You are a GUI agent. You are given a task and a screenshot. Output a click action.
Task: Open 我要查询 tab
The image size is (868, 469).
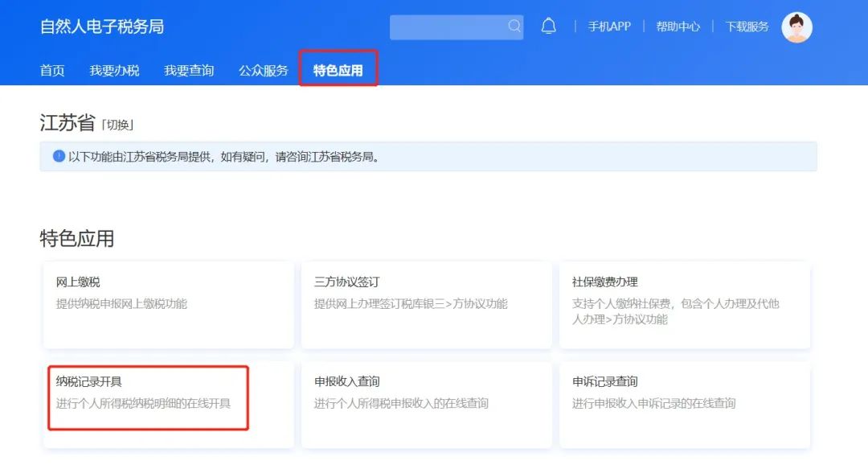click(189, 71)
